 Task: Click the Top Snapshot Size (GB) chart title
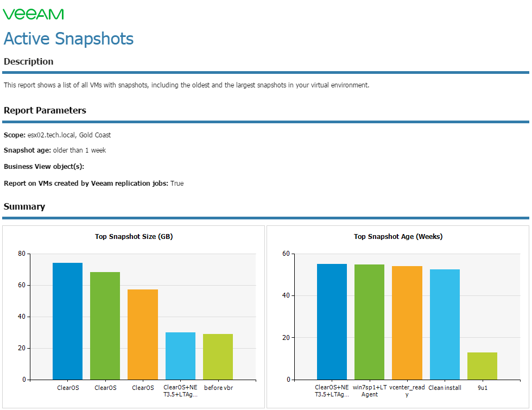click(134, 237)
